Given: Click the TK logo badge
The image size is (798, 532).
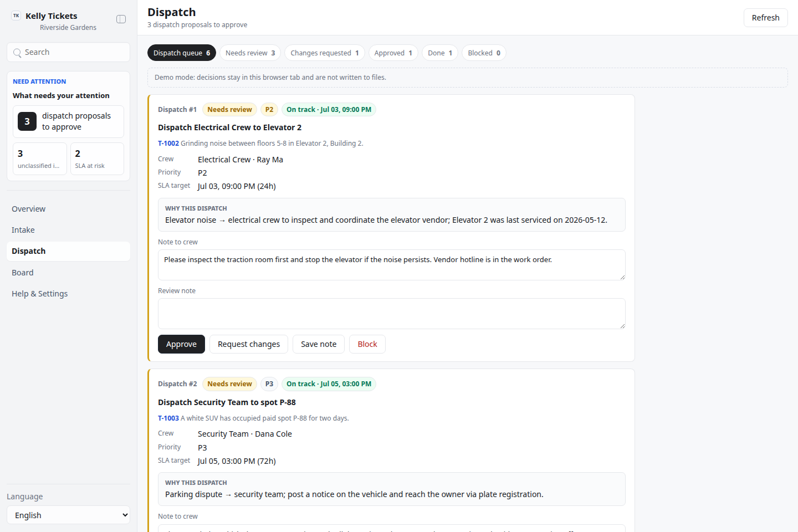Looking at the screenshot, I should click(x=16, y=16).
